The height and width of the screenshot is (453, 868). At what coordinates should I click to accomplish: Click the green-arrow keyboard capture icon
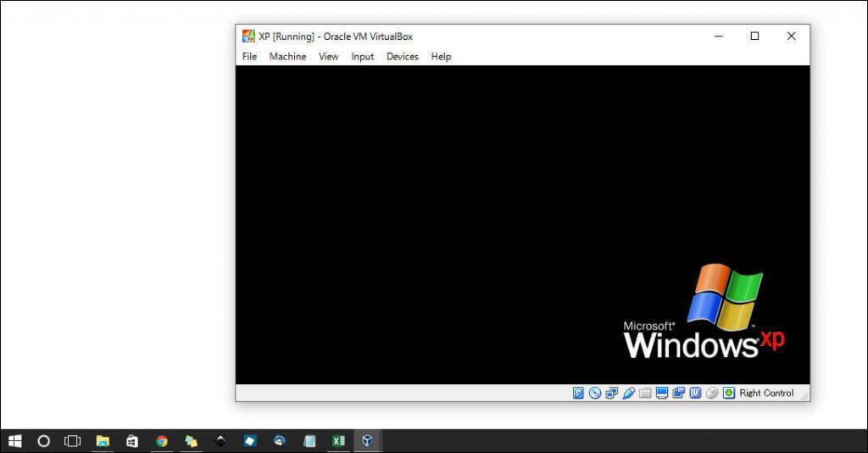(x=729, y=393)
